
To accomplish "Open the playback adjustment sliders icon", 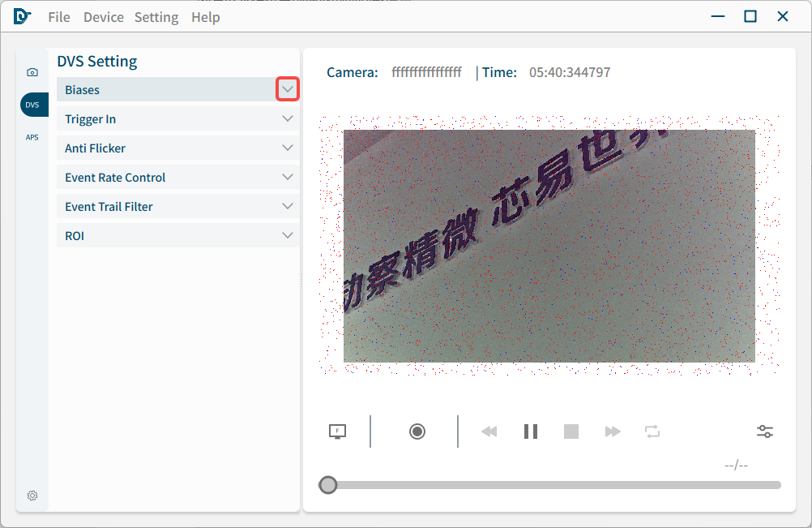I will click(x=764, y=431).
